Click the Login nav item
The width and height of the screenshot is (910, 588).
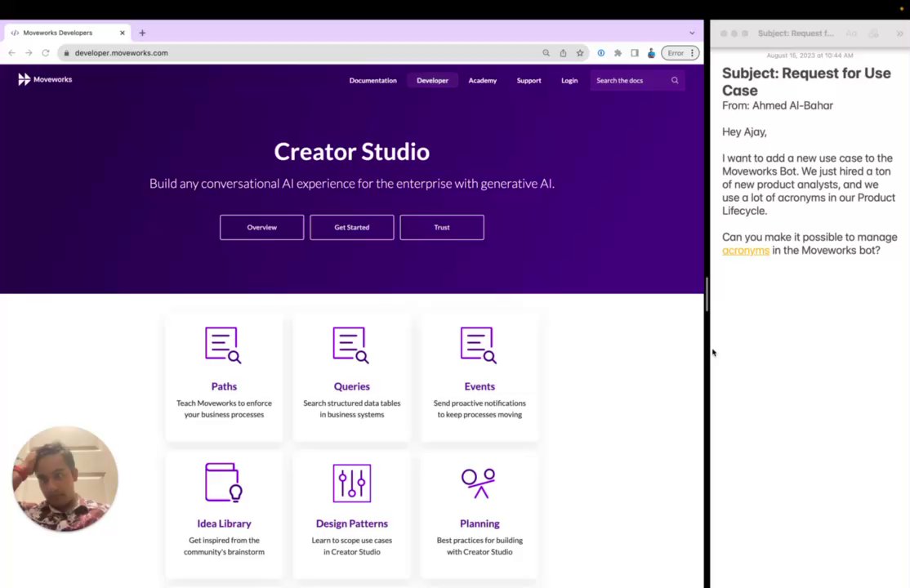point(569,81)
